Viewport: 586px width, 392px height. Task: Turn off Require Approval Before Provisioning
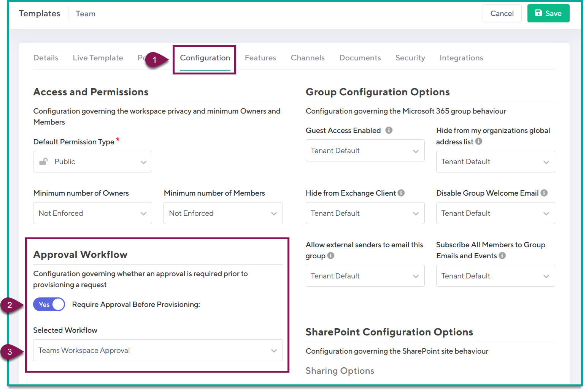click(x=49, y=304)
